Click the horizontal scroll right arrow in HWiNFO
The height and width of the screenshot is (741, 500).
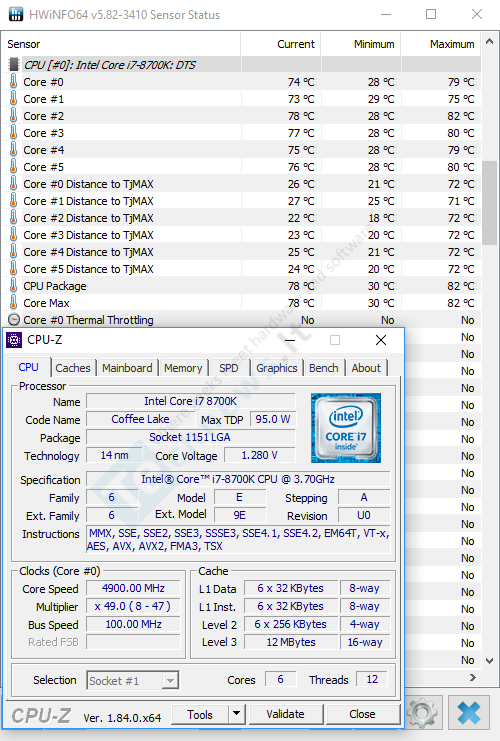click(x=473, y=677)
